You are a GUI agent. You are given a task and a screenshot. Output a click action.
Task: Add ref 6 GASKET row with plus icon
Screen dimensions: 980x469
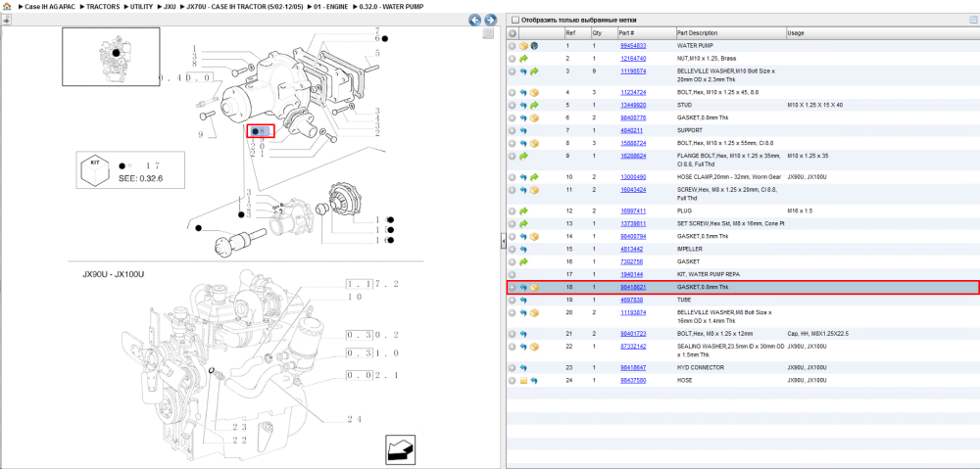point(512,118)
